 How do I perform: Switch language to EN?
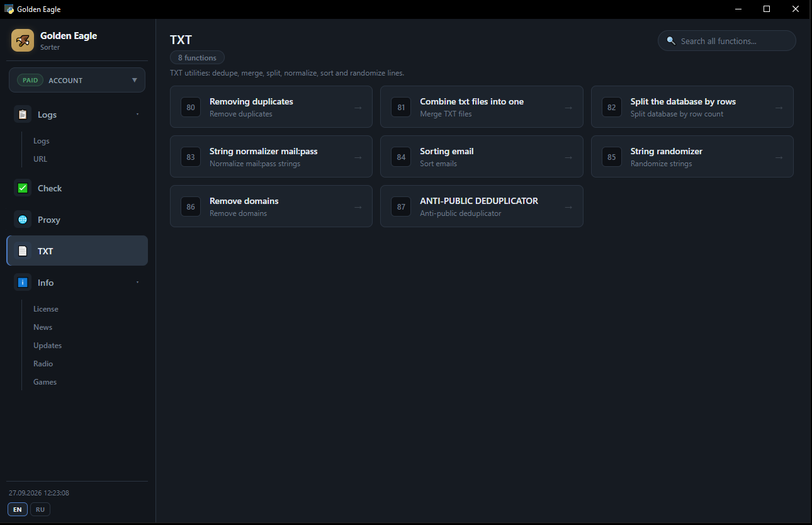(x=18, y=509)
